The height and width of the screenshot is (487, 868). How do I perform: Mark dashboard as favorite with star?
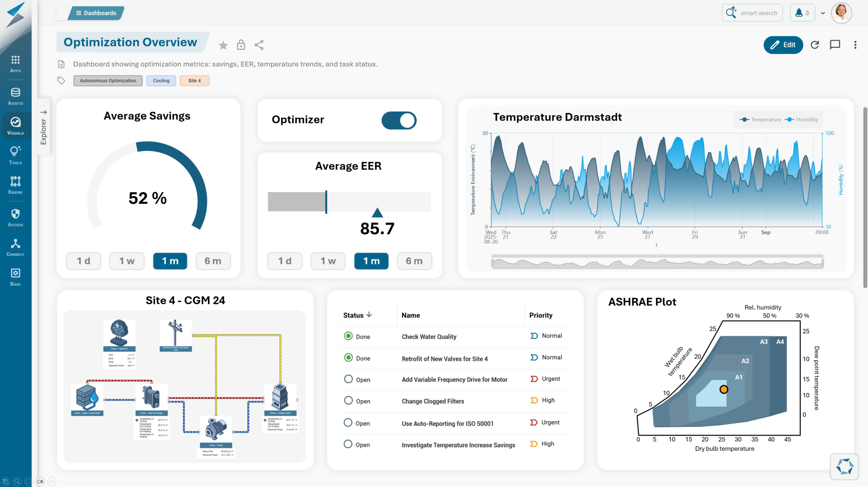coord(223,45)
